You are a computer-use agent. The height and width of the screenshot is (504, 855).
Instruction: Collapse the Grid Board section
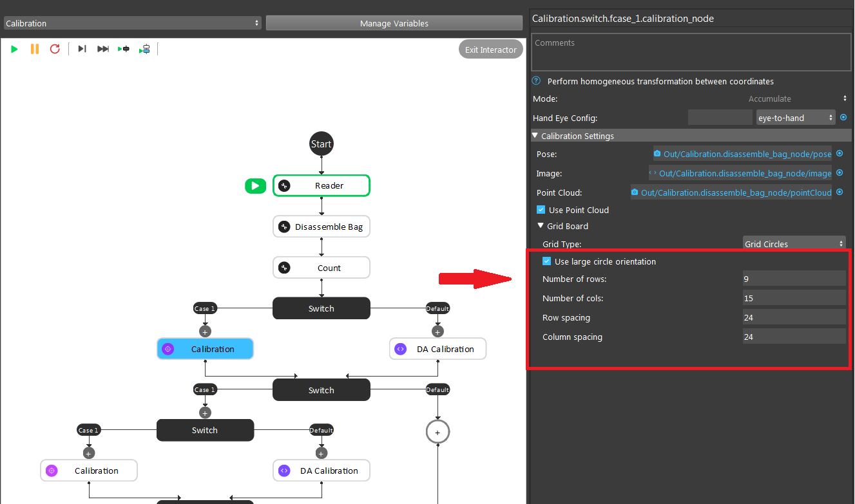pyautogui.click(x=541, y=226)
